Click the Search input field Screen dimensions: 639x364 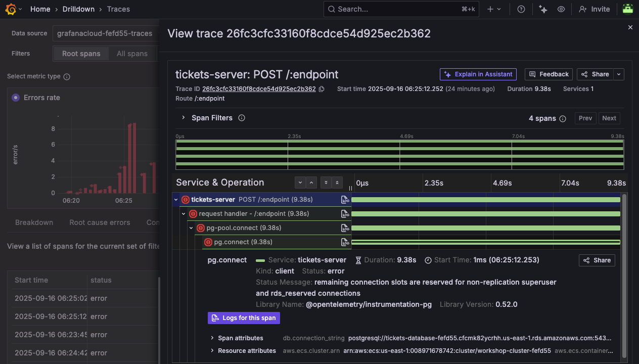pyautogui.click(x=394, y=9)
